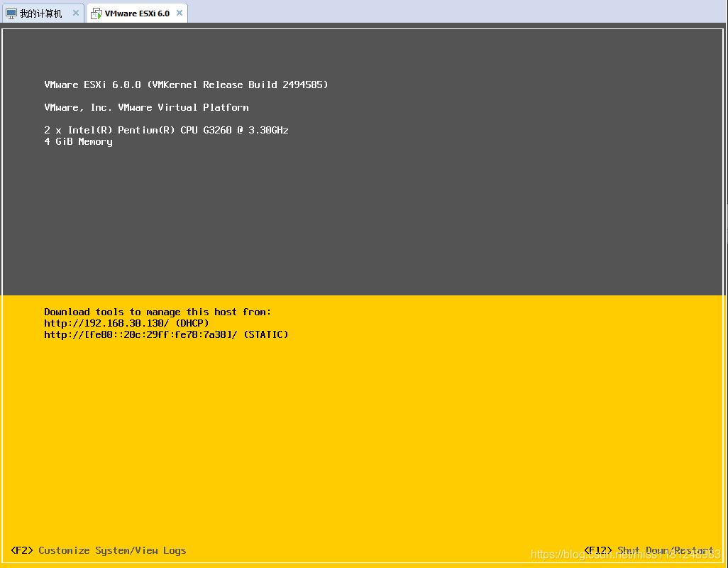Select the VMware ESXi 6.0 tab
Screen dimensions: 728x568
(137, 13)
